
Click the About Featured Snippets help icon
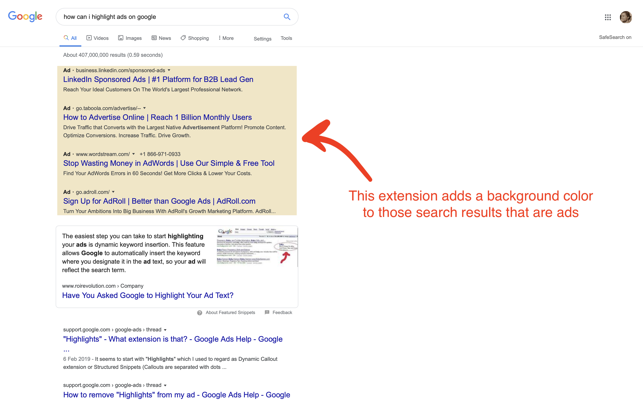[x=199, y=313]
